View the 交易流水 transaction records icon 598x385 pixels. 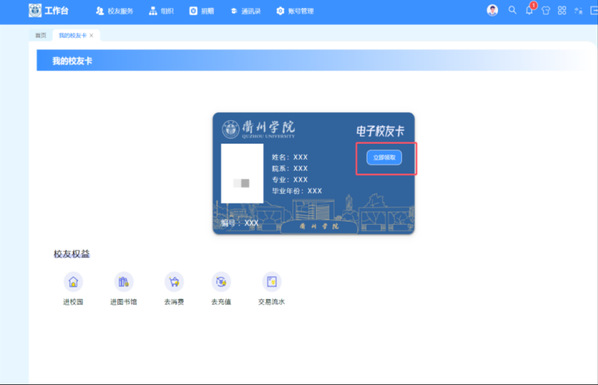tap(272, 282)
